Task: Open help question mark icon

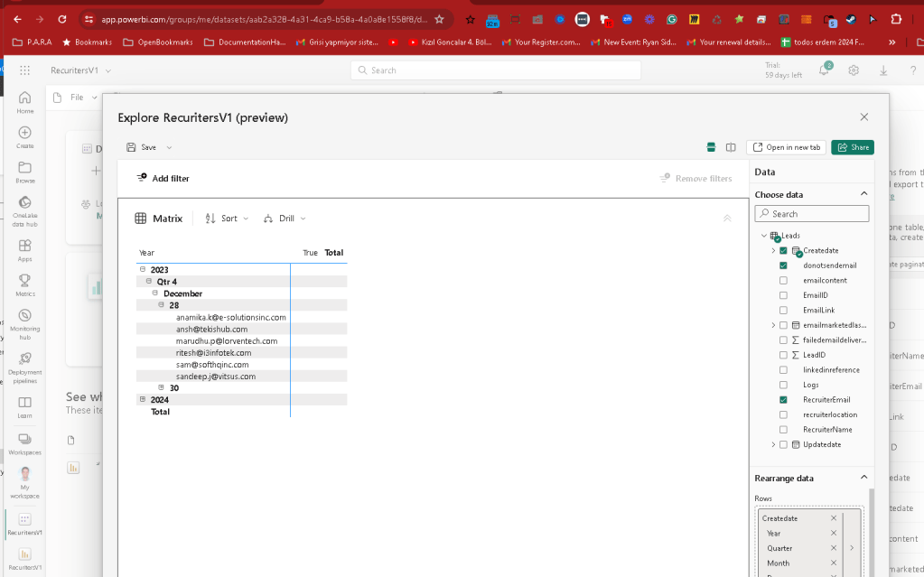Action: (x=913, y=70)
